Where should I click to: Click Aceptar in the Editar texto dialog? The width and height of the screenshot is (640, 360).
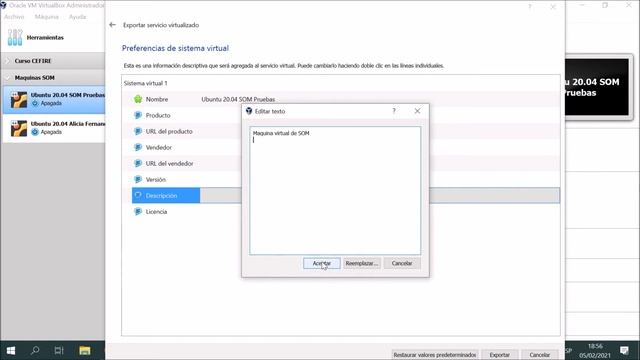pos(322,263)
